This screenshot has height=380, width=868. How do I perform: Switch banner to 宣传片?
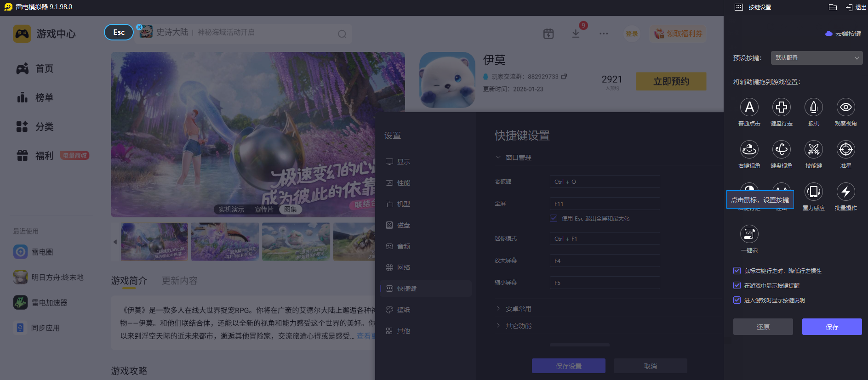point(264,210)
